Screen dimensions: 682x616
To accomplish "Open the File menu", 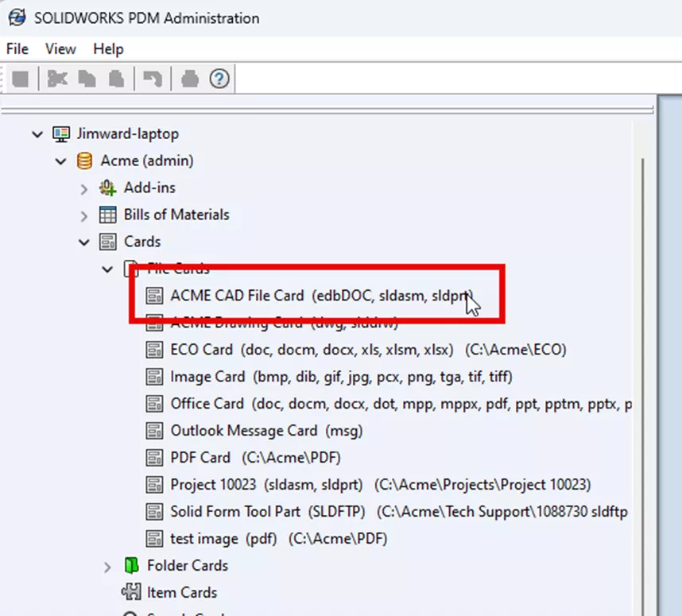I will [16, 48].
